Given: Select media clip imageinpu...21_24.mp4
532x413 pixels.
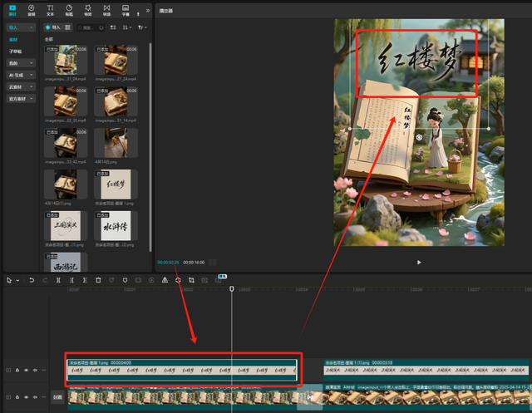Looking at the screenshot, I should tap(116, 60).
